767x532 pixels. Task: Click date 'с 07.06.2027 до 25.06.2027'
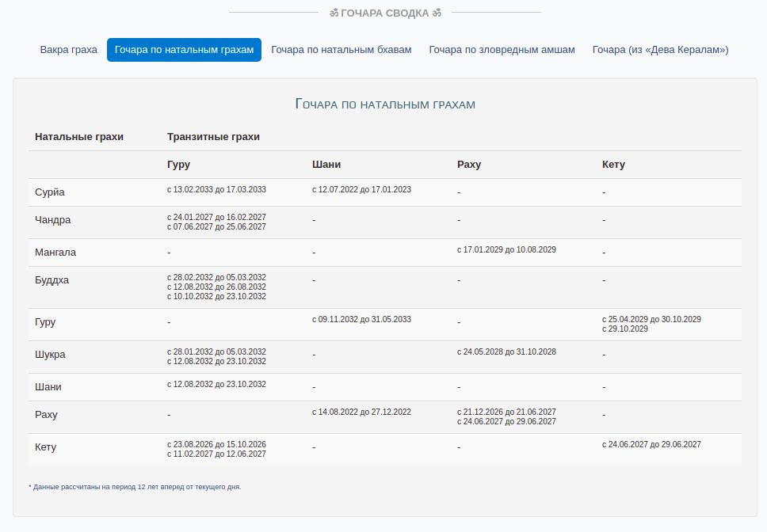[216, 226]
